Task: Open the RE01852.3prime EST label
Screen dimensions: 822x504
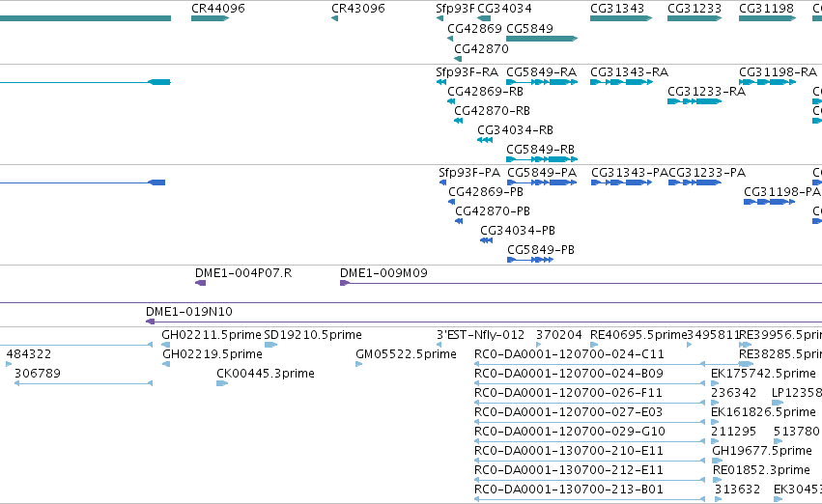Action: point(761,470)
